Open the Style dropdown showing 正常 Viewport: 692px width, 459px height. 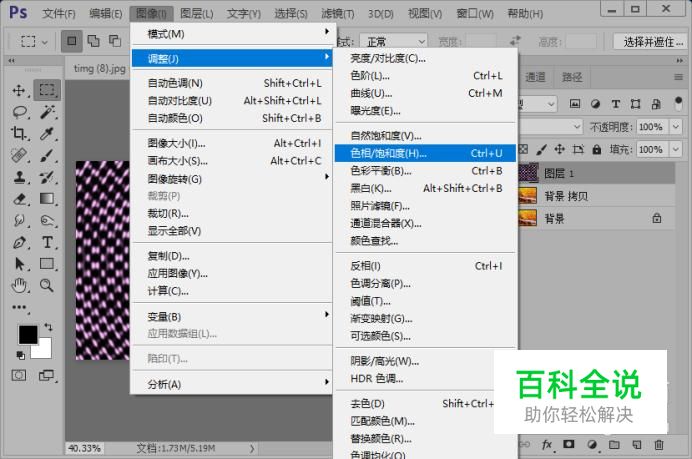(393, 42)
